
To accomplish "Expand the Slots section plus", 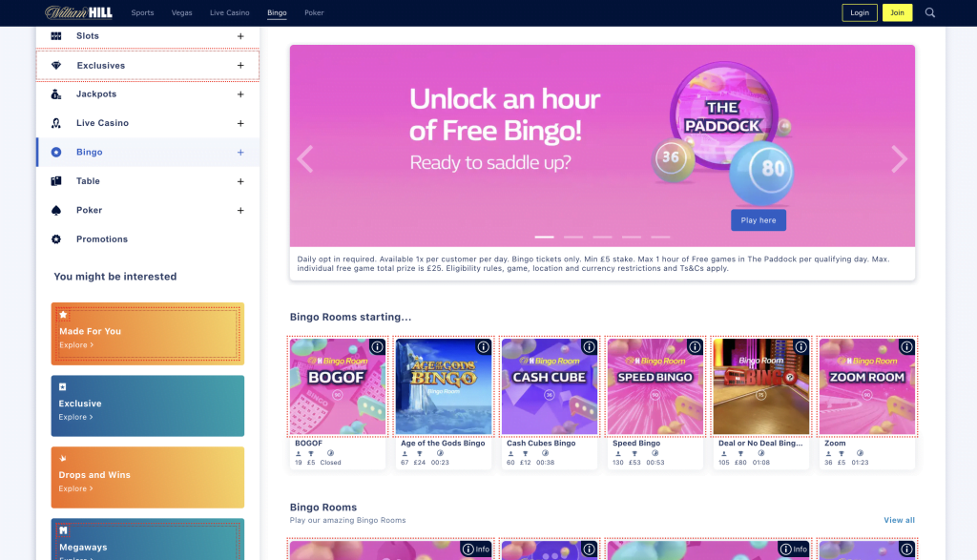I will pyautogui.click(x=240, y=36).
